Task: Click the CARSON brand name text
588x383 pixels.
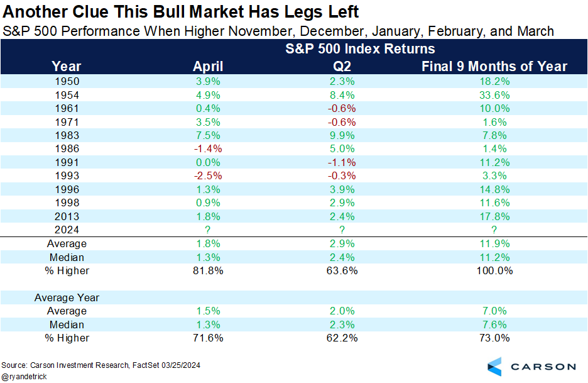Action: coord(543,367)
